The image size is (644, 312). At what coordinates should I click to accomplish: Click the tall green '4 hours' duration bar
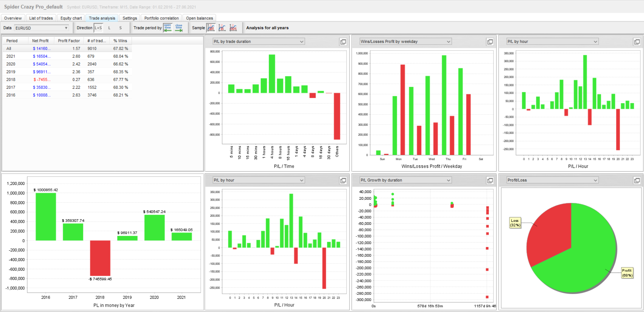(x=272, y=74)
